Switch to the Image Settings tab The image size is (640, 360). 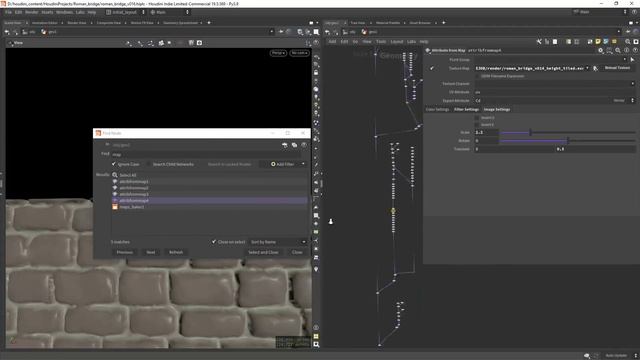tap(497, 109)
